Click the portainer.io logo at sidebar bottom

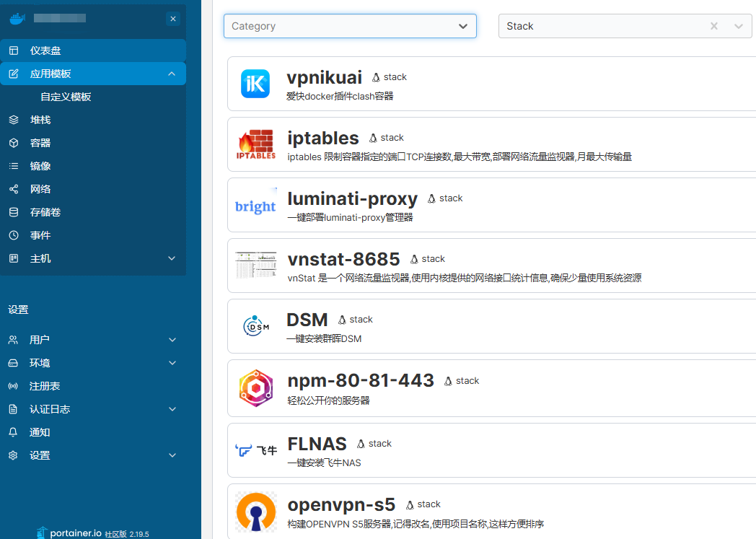click(x=69, y=533)
